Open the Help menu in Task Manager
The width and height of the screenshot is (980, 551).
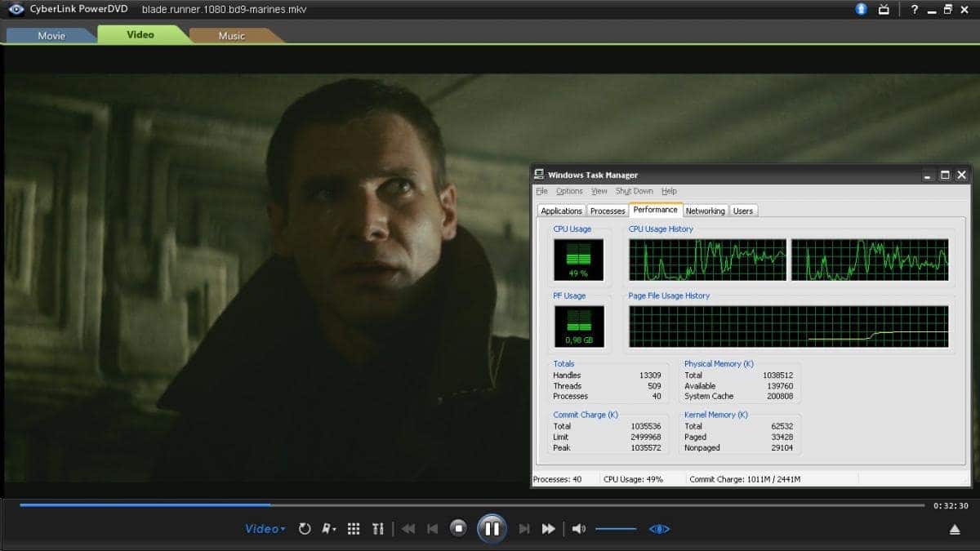(670, 191)
